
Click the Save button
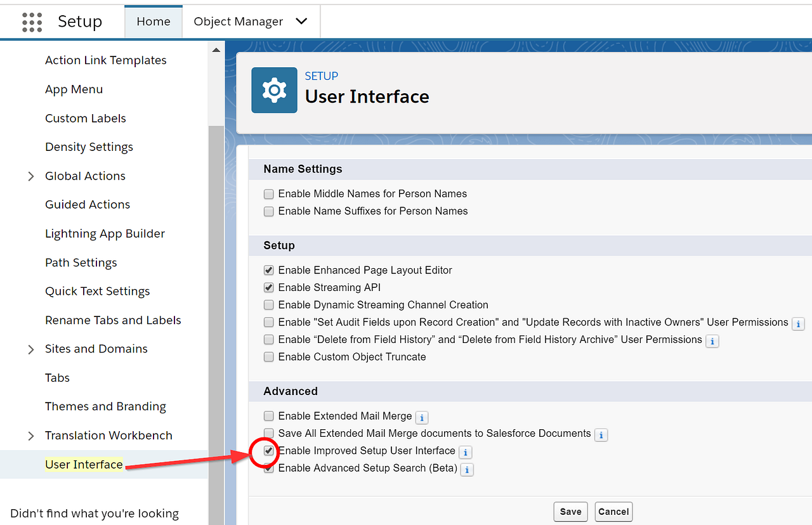click(570, 512)
